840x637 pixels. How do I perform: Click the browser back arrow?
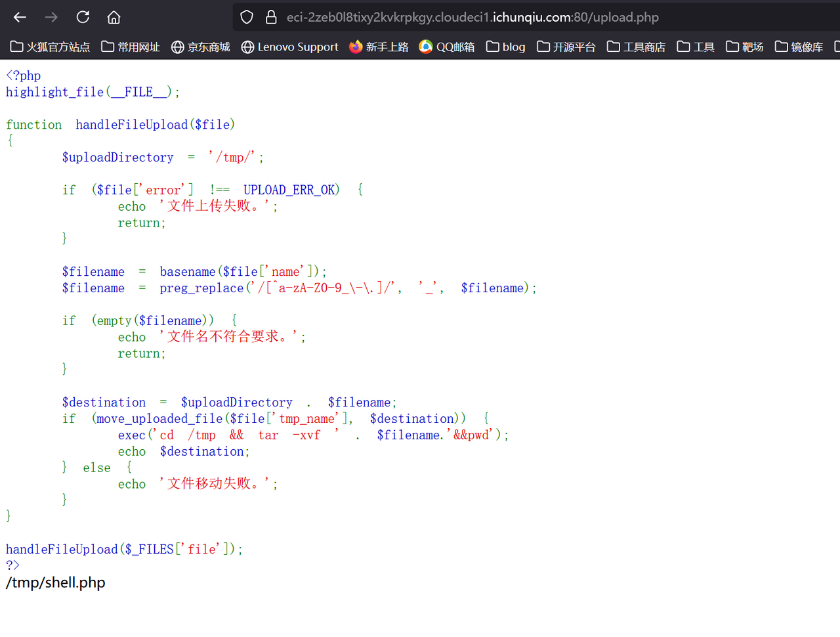(20, 17)
